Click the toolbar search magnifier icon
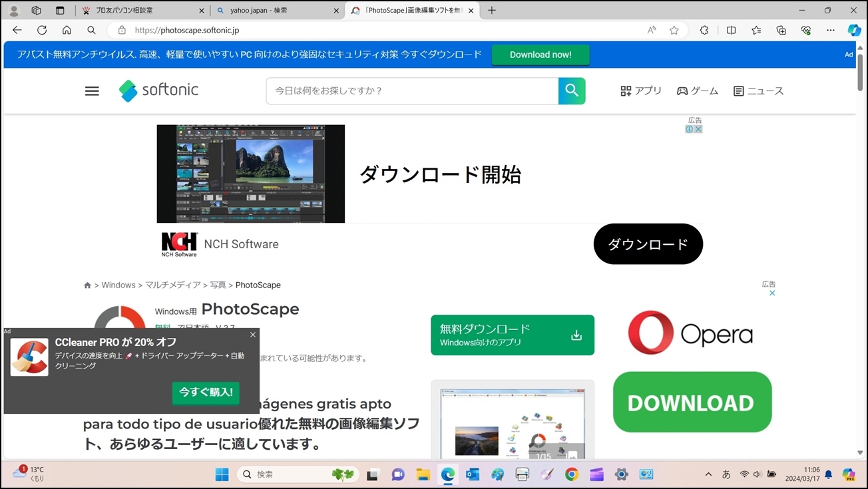The height and width of the screenshot is (489, 868). (x=91, y=30)
